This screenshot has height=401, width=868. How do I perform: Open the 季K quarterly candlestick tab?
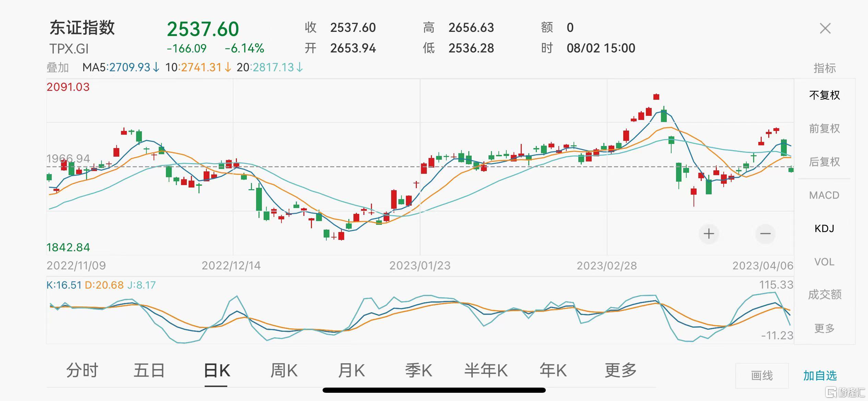[x=419, y=370]
